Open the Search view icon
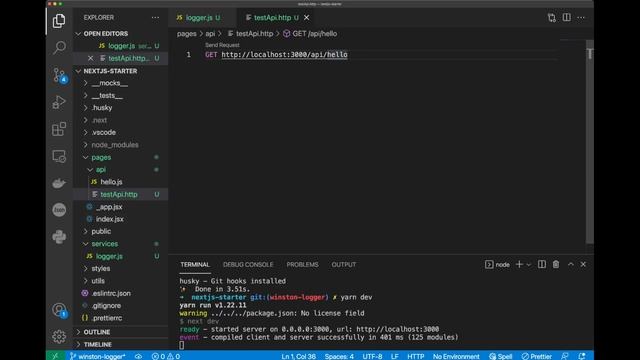Image resolution: width=640 pixels, height=360 pixels. click(59, 47)
